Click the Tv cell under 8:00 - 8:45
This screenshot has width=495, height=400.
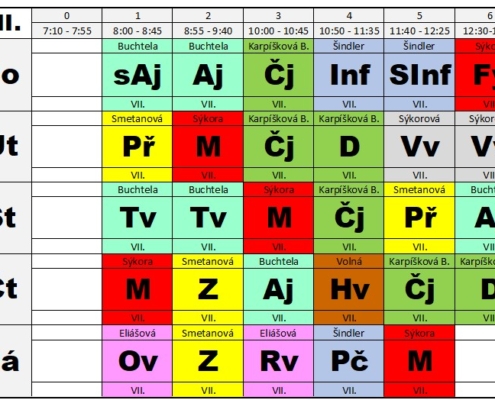tap(137, 218)
